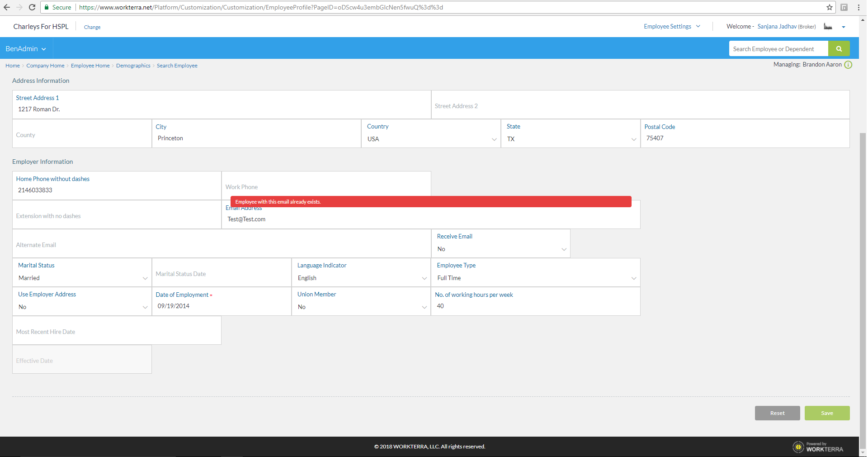Open the Country dropdown

pos(494,139)
